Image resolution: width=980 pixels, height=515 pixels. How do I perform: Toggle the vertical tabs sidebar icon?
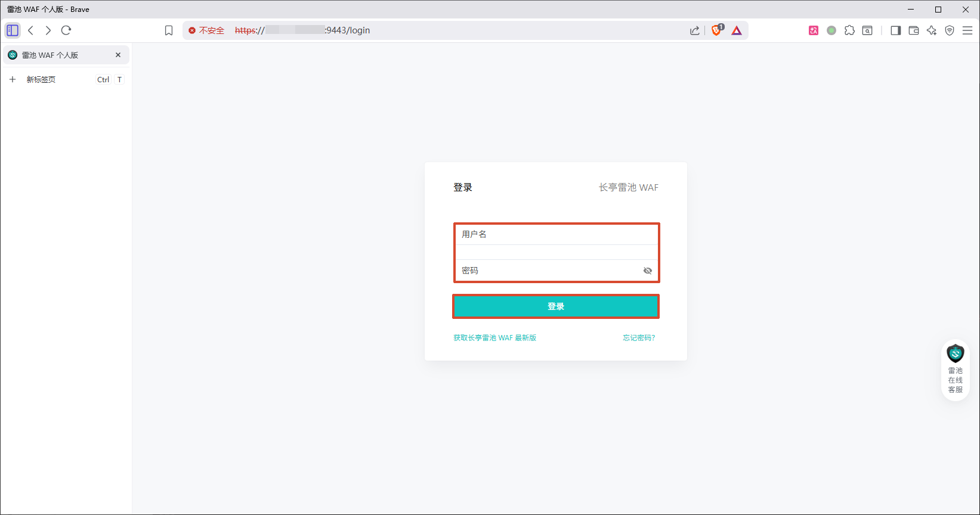[x=13, y=30]
